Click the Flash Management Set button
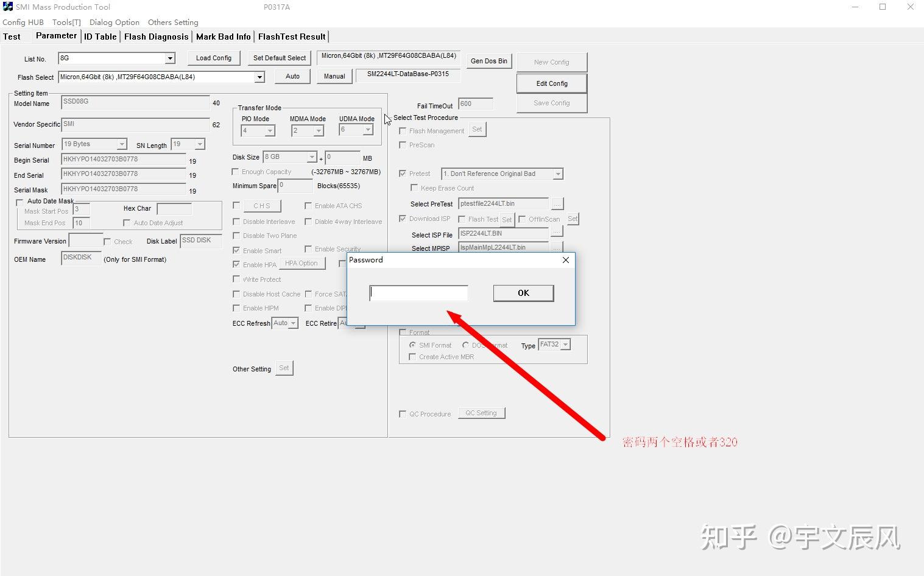Image resolution: width=924 pixels, height=576 pixels. [477, 130]
